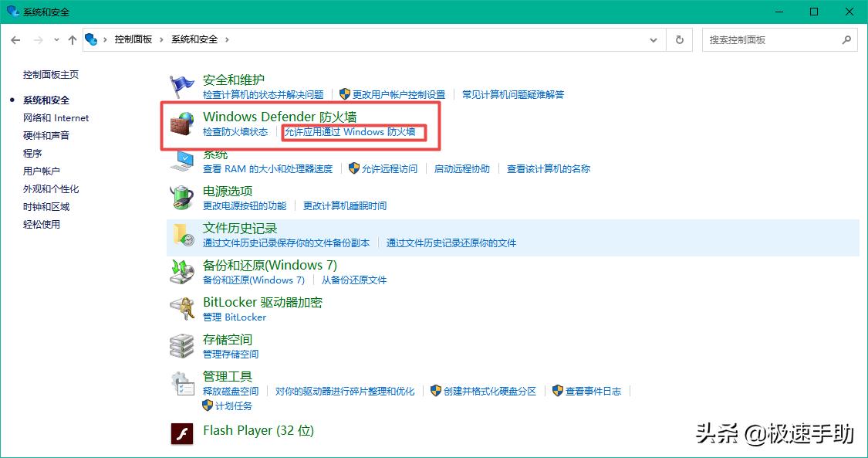Click inside the 搜索控制面板 search box
868x458 pixels.
pos(772,39)
